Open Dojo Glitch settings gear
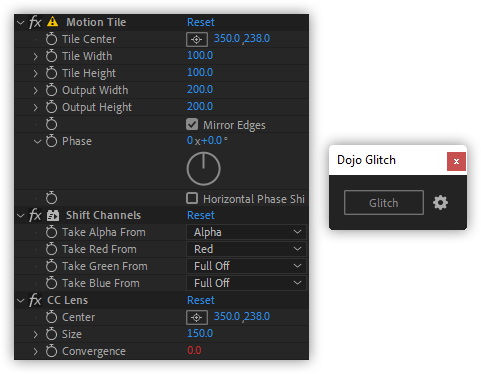Screen dimensions: 481x374 point(440,202)
